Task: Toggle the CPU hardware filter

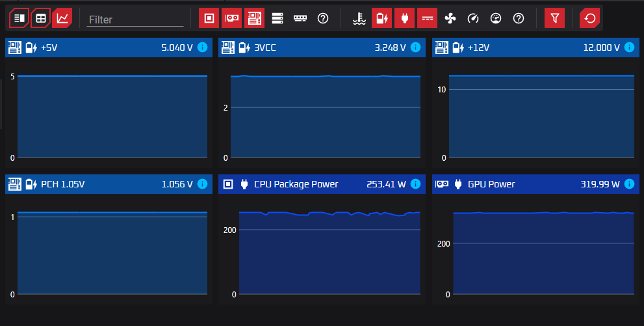Action: pos(209,18)
